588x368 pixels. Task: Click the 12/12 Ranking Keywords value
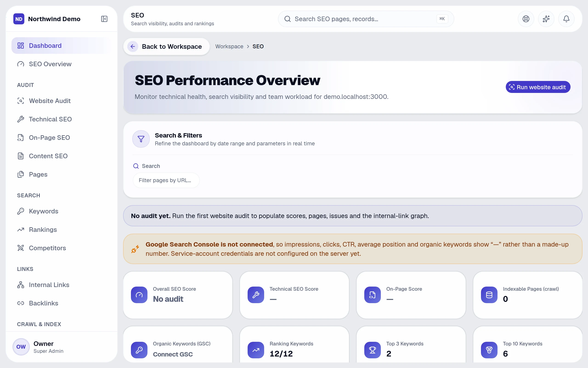coord(281,354)
